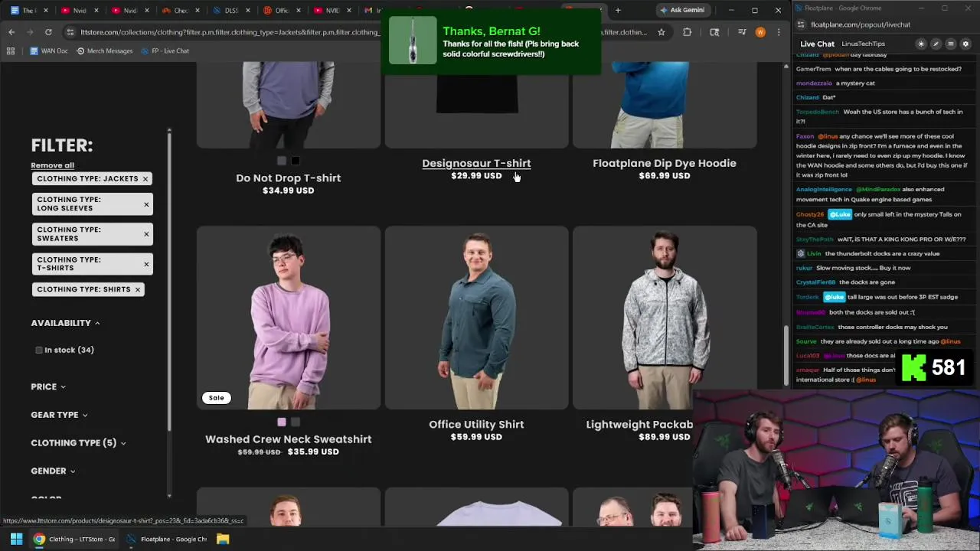The width and height of the screenshot is (980, 551).
Task: Open the Designosaur T-shirt product link
Action: [476, 163]
